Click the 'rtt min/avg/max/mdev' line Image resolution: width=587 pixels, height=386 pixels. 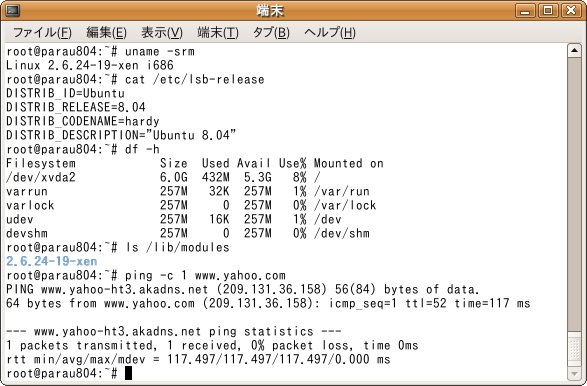pos(198,359)
